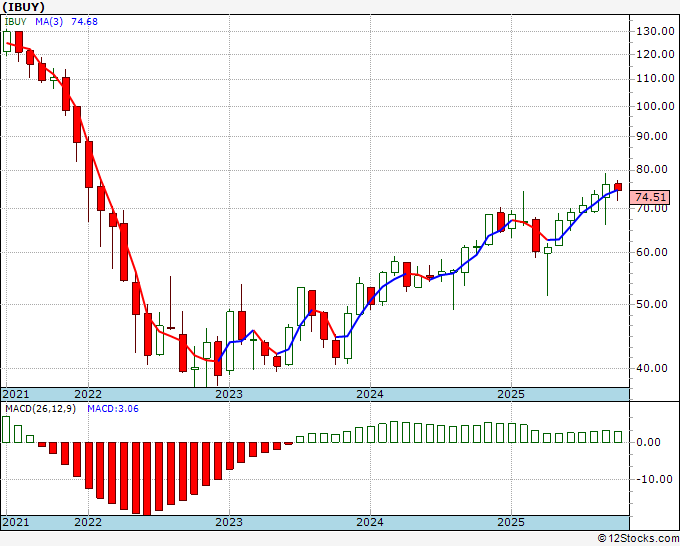The height and width of the screenshot is (546, 680).
Task: Click 2023 on the price chart timeline
Action: click(x=229, y=394)
